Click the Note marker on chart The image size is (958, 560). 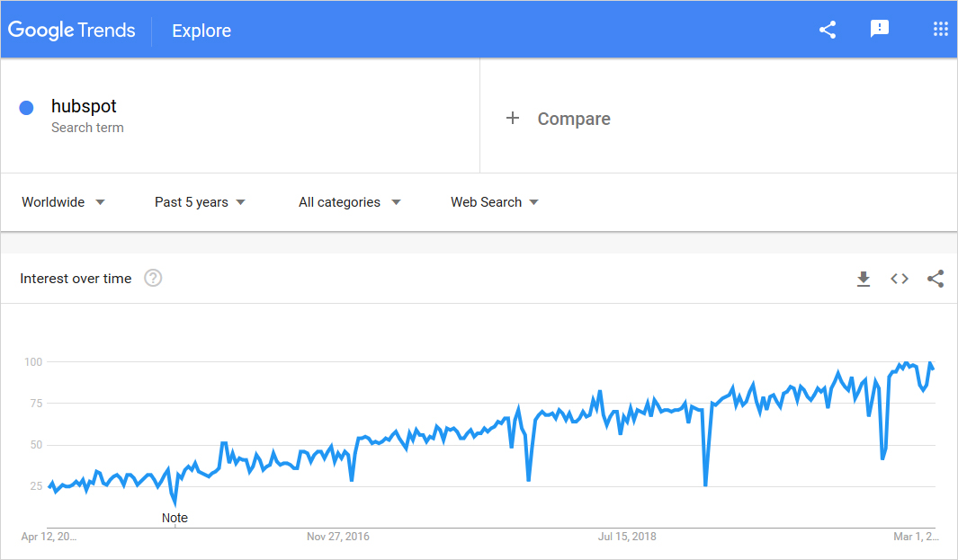(x=175, y=518)
